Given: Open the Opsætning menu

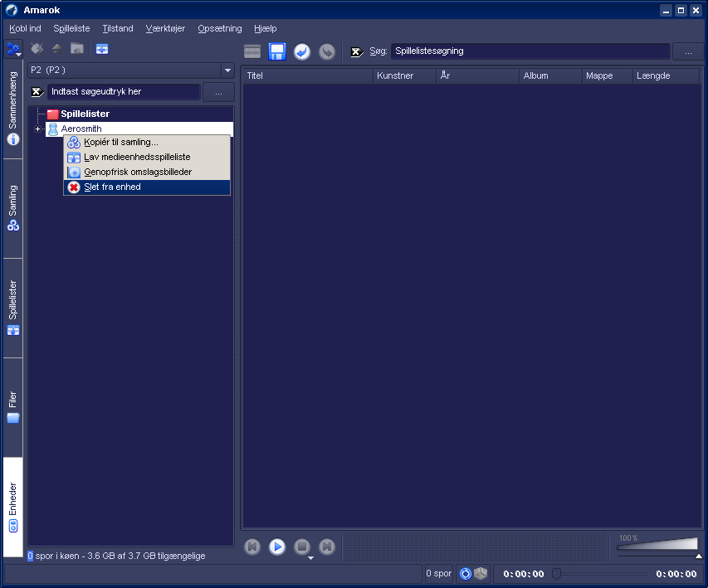Looking at the screenshot, I should coord(220,28).
